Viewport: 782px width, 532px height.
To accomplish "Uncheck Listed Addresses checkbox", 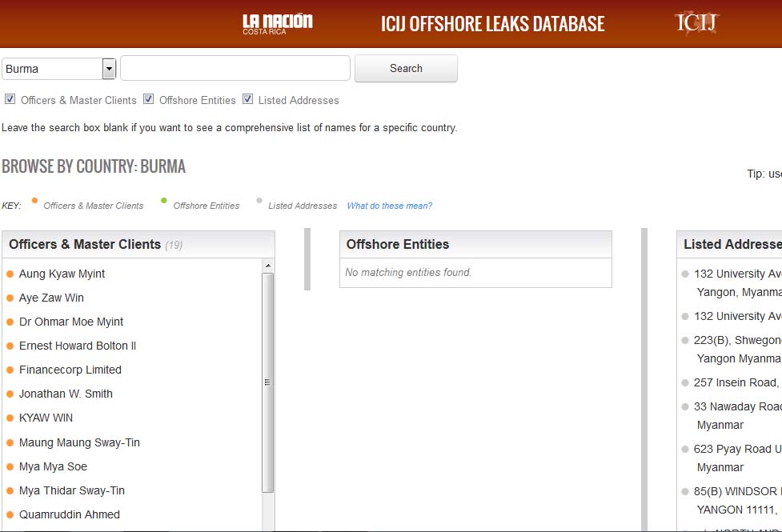I will pyautogui.click(x=248, y=99).
